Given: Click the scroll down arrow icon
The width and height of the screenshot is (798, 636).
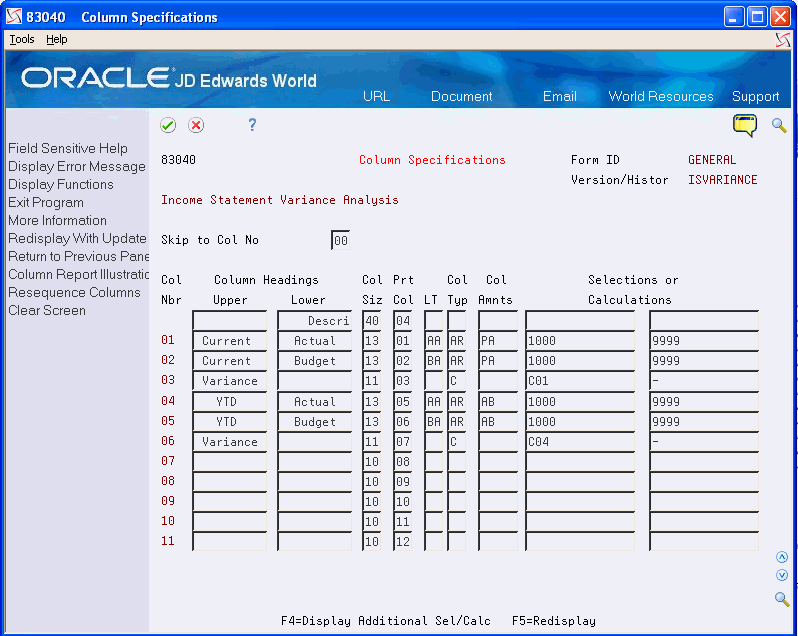Looking at the screenshot, I should (x=782, y=575).
